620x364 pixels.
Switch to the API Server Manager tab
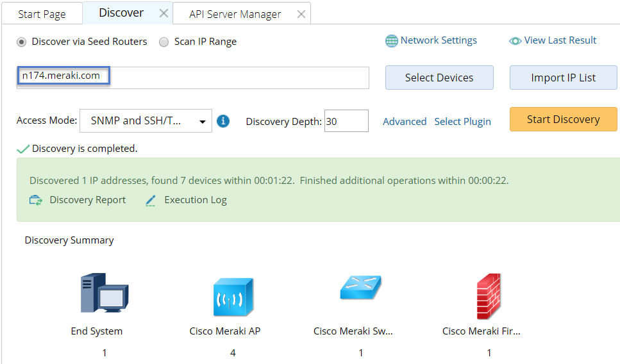(235, 14)
